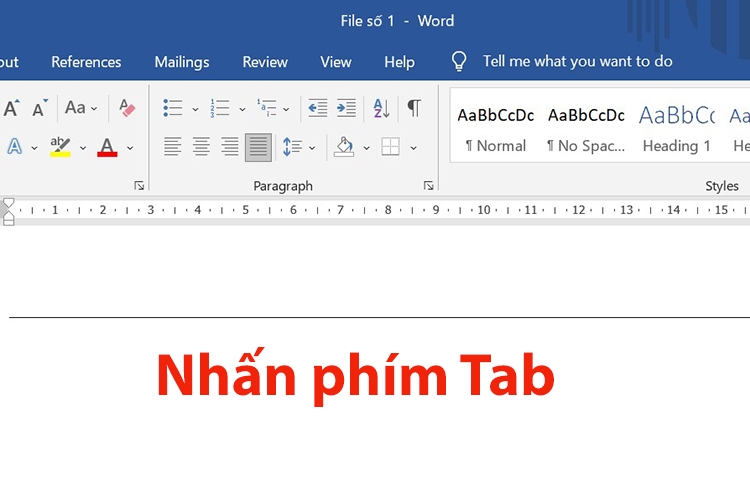Expand the bullet library dropdown
The image size is (750, 500).
[195, 109]
